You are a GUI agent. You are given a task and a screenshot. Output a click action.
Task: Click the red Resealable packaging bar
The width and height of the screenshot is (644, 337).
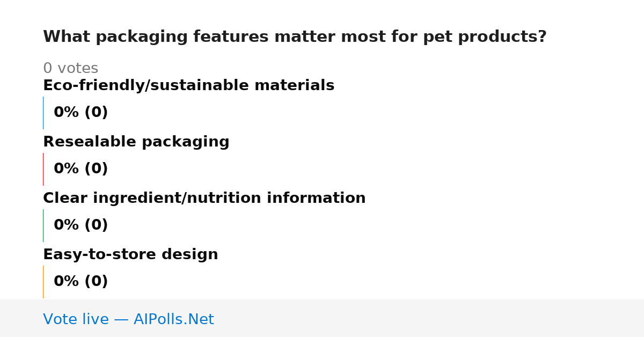coord(43,169)
